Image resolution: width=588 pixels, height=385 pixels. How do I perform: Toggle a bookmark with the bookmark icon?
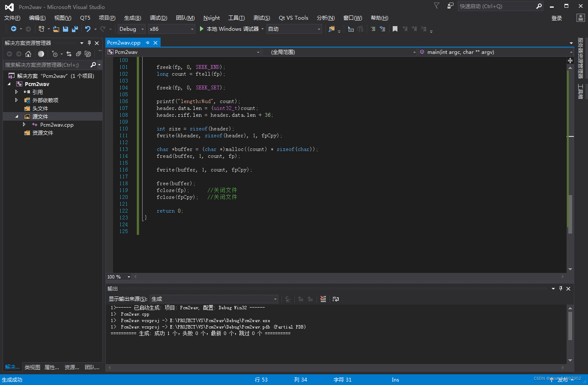click(395, 29)
